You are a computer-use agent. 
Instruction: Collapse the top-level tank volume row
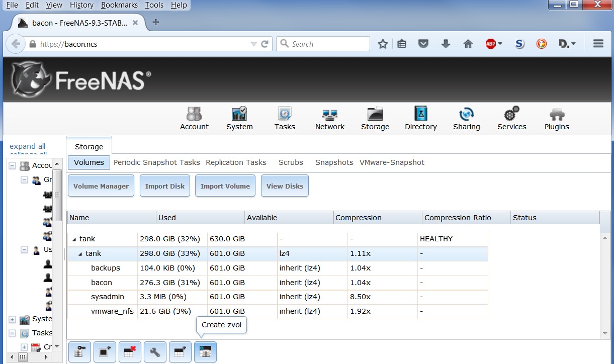coord(74,239)
